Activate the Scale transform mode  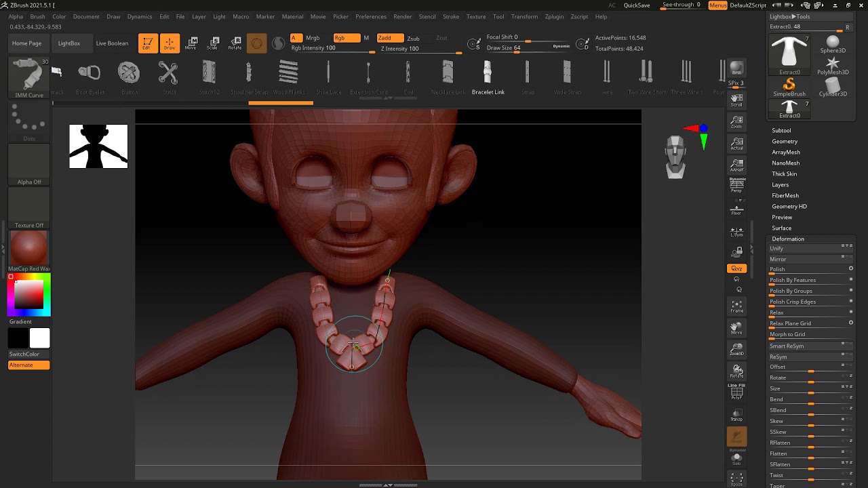[x=212, y=43]
